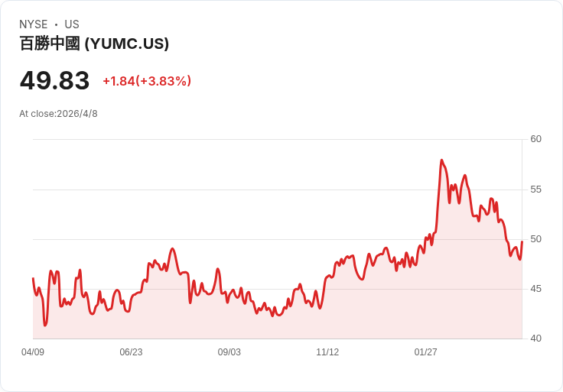Click the US market label
563x392 pixels.
(x=72, y=24)
